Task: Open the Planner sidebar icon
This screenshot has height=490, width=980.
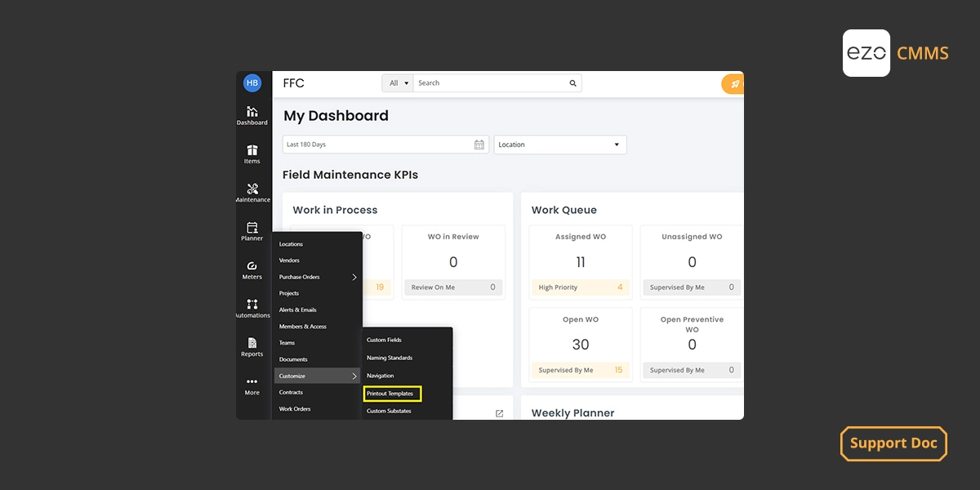Action: click(252, 231)
